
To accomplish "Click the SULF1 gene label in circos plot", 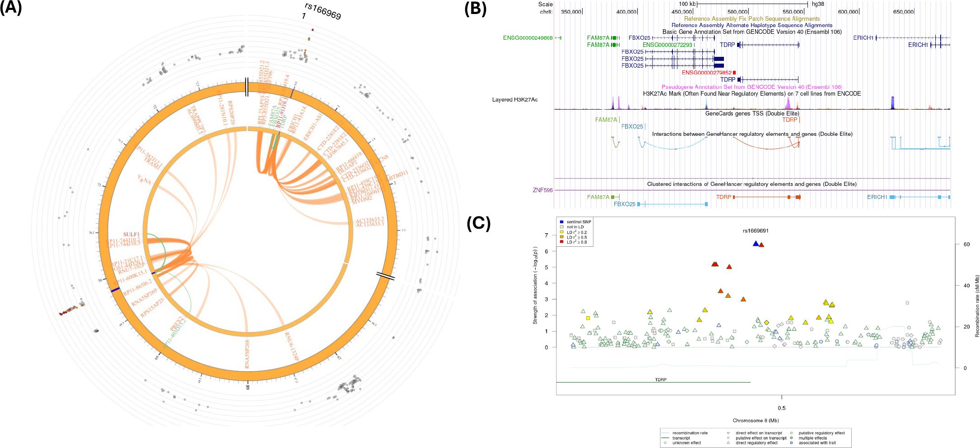I will 131,235.
